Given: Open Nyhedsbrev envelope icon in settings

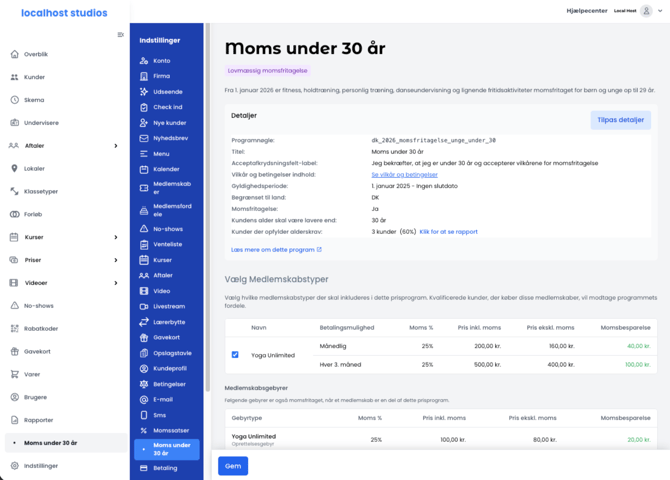Looking at the screenshot, I should [144, 138].
